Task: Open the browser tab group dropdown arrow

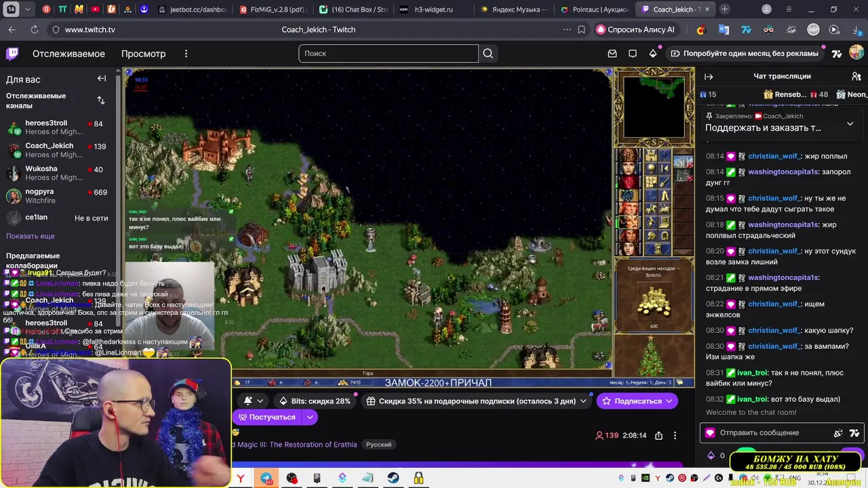Action: click(x=28, y=9)
